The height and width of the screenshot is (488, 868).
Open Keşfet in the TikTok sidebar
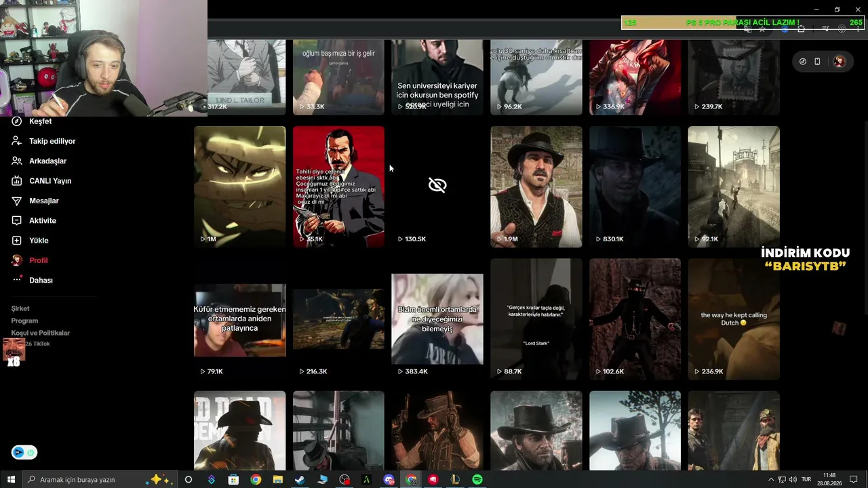(40, 121)
